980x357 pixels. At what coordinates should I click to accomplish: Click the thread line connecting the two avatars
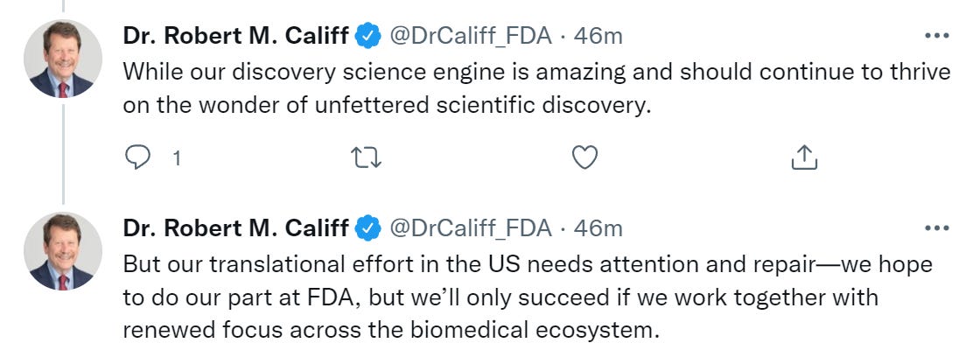pyautogui.click(x=62, y=149)
